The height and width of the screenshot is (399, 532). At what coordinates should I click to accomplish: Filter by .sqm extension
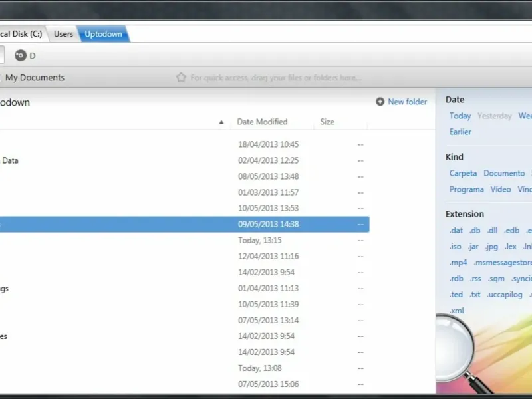point(496,279)
